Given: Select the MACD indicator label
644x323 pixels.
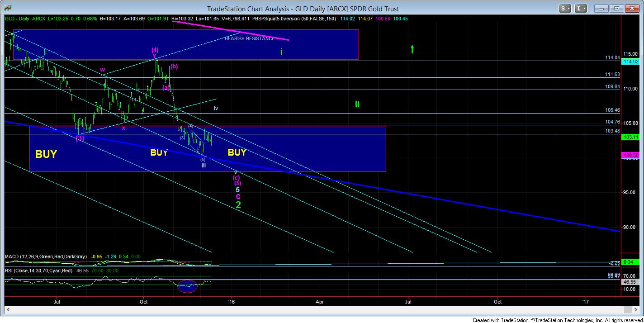Looking at the screenshot, I should click(x=46, y=256).
